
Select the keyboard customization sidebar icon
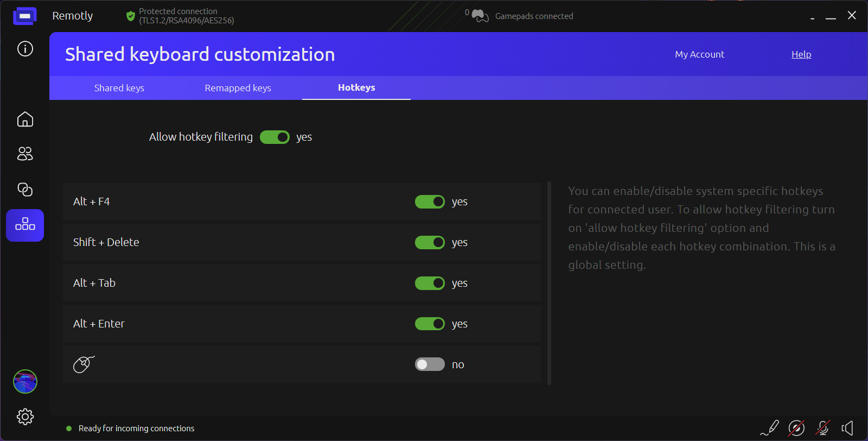click(25, 225)
